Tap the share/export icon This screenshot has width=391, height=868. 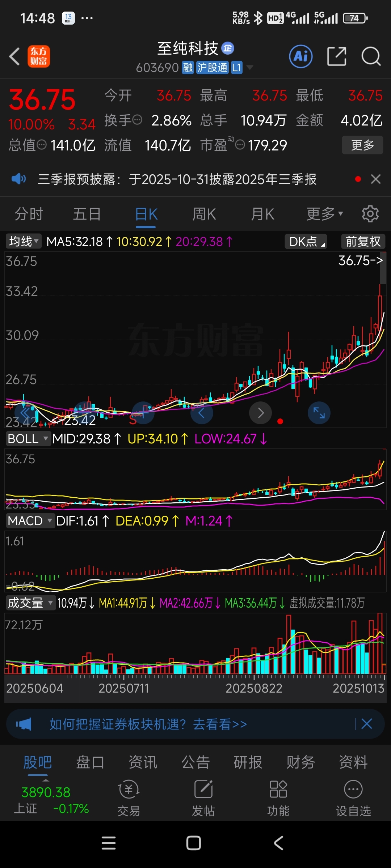point(337,56)
